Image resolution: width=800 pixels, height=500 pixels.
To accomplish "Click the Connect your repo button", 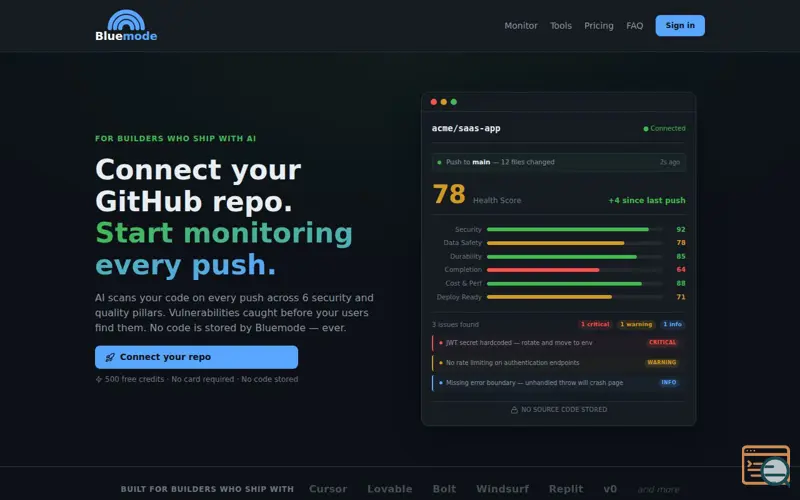I will coord(196,357).
